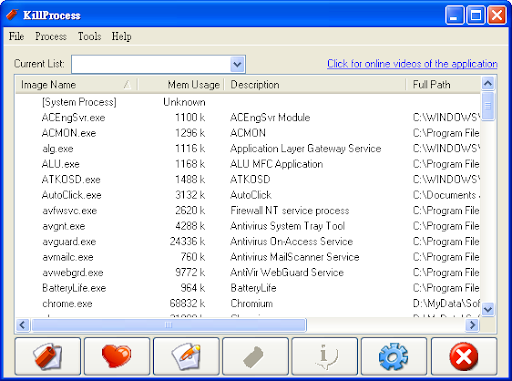Select the avfwsvc.exe process

[x=248, y=210]
